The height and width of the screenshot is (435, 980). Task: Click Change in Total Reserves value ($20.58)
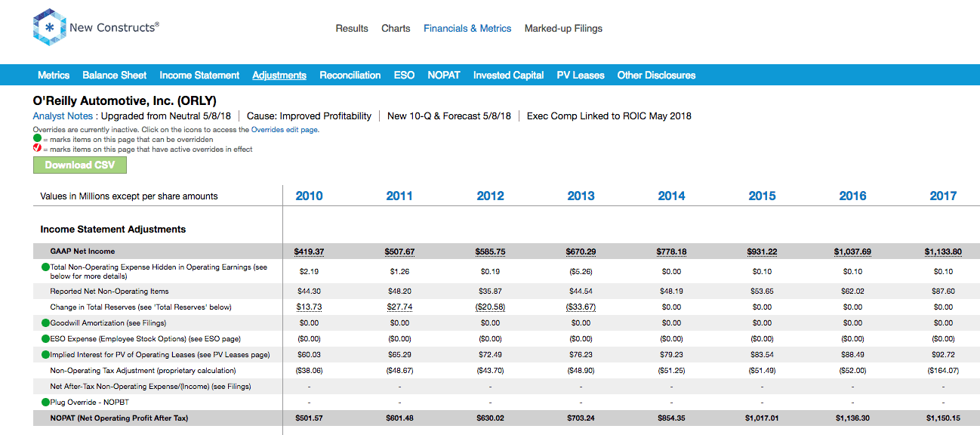click(490, 307)
